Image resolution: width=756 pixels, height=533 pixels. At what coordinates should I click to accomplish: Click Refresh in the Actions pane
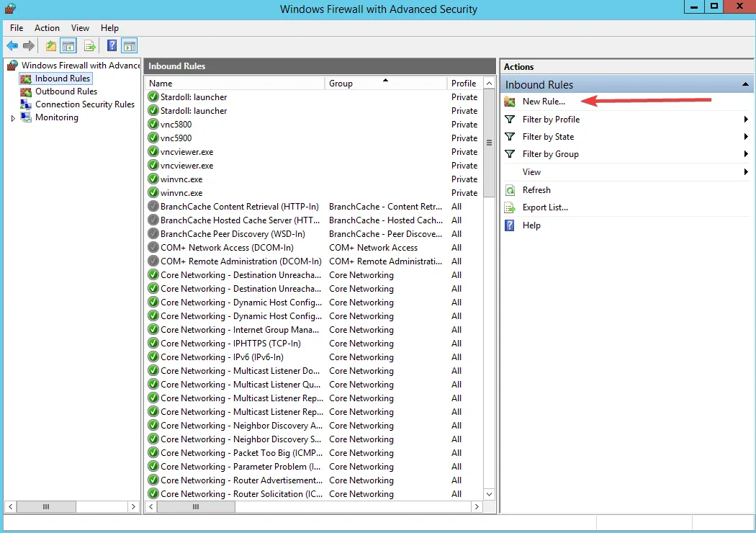(x=536, y=190)
